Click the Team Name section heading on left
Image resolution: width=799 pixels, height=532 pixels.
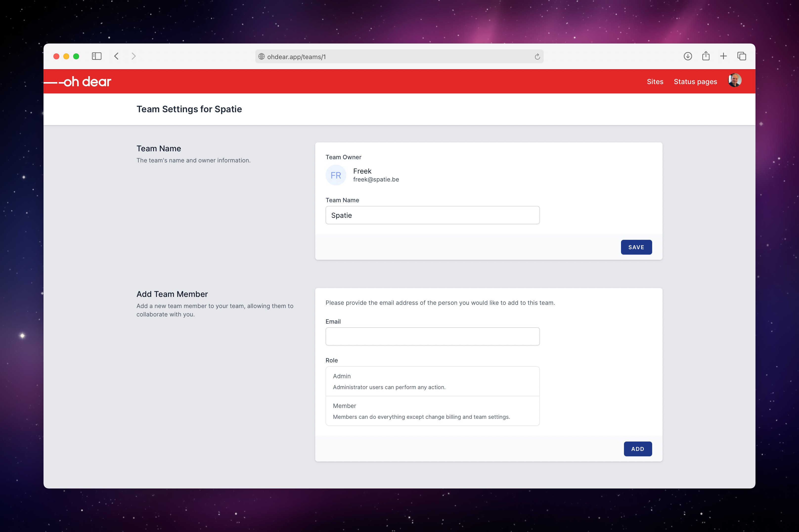pyautogui.click(x=159, y=149)
